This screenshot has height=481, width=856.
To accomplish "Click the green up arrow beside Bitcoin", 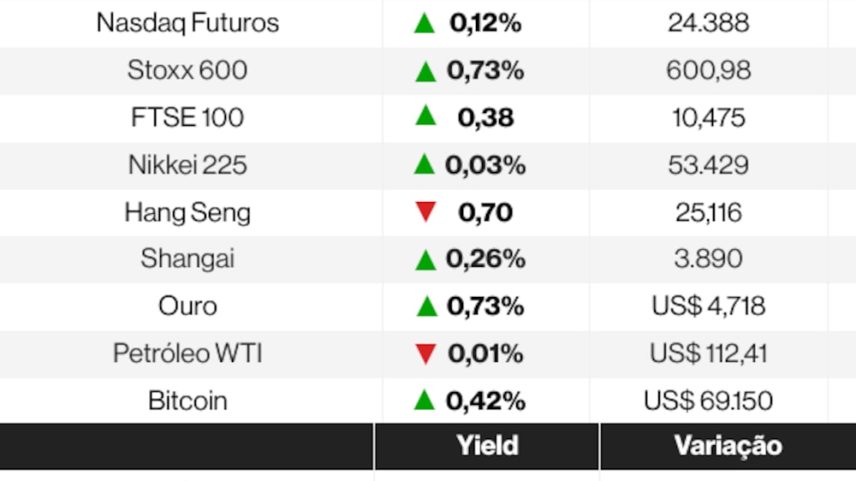I will point(425,401).
